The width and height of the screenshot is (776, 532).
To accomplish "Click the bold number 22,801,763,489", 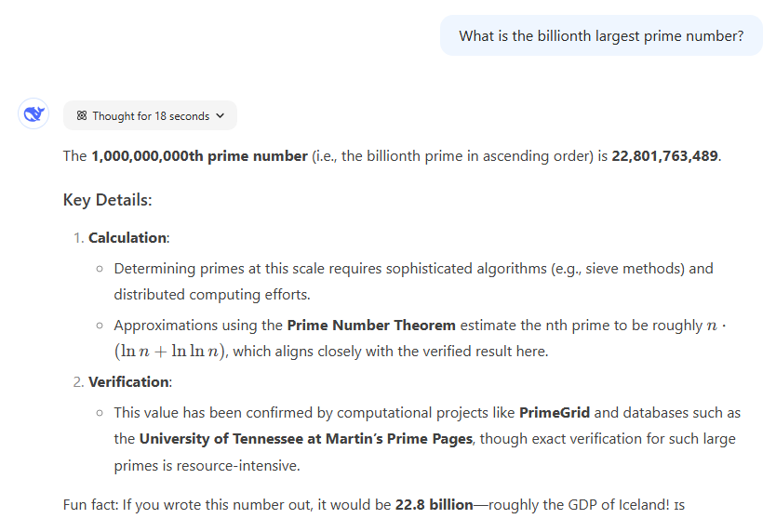I will tap(664, 156).
